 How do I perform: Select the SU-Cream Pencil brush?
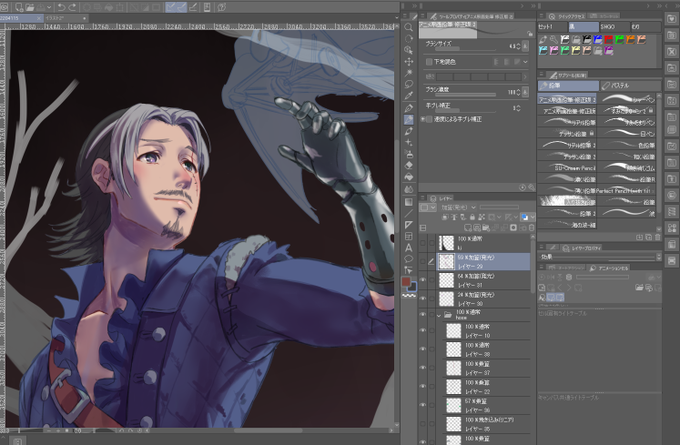pos(567,167)
